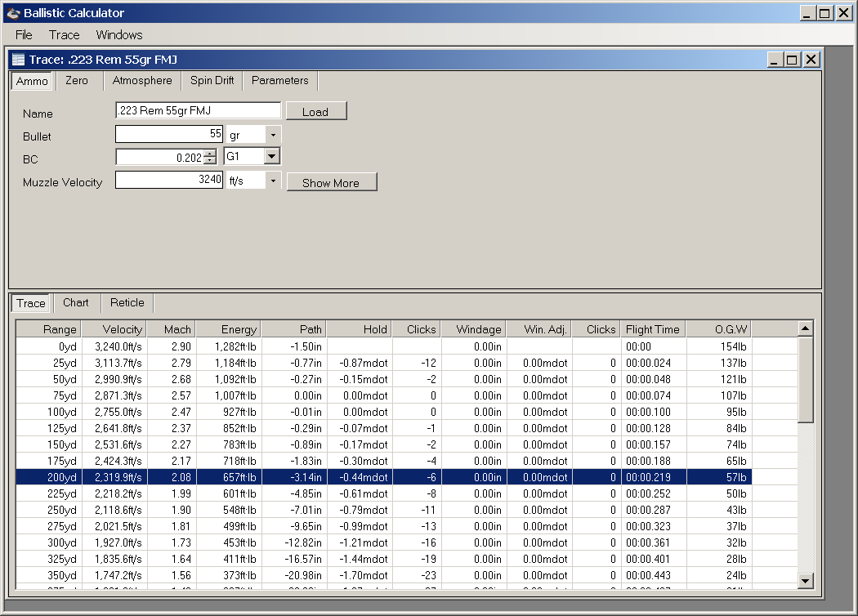Open the G1 drag model dropdown
858x616 pixels.
(x=271, y=157)
